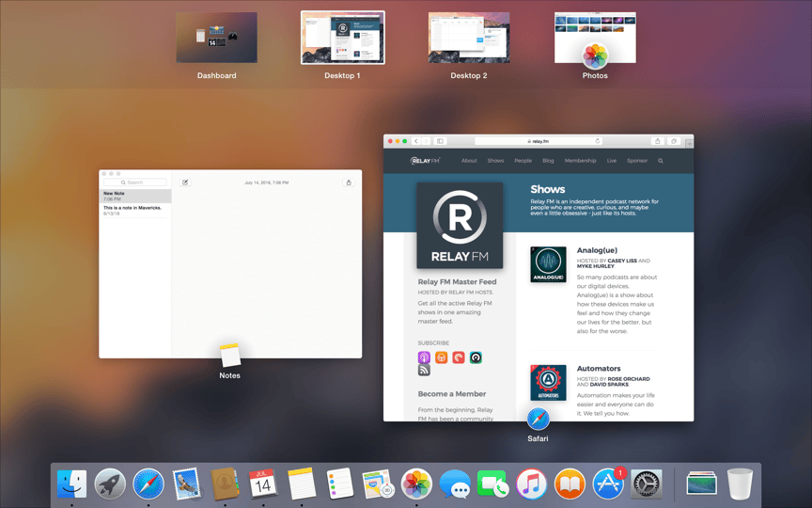Image resolution: width=812 pixels, height=508 pixels.
Task: Switch to the Dashboard space
Action: click(x=216, y=38)
